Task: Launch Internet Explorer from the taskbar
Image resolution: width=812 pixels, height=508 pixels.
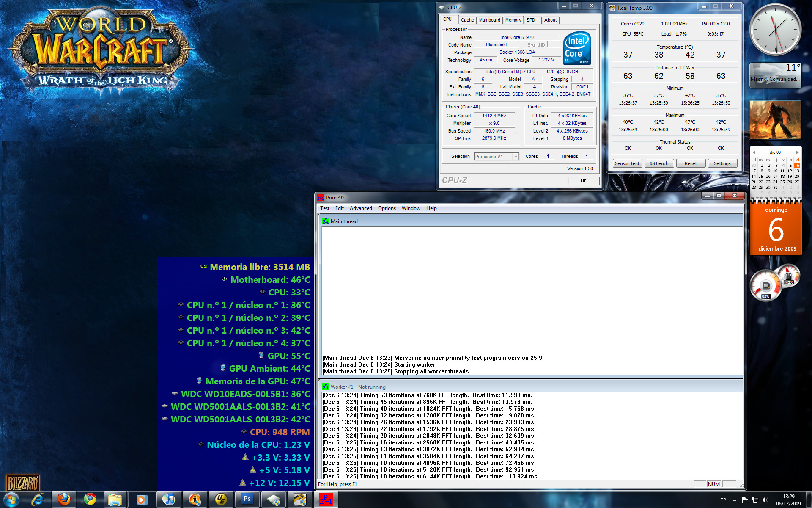Action: (38, 500)
